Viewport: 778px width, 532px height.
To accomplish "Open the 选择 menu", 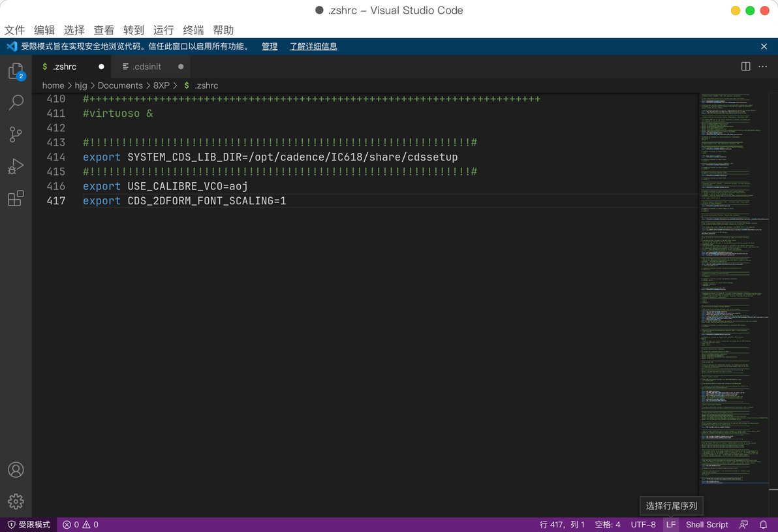I will [74, 30].
